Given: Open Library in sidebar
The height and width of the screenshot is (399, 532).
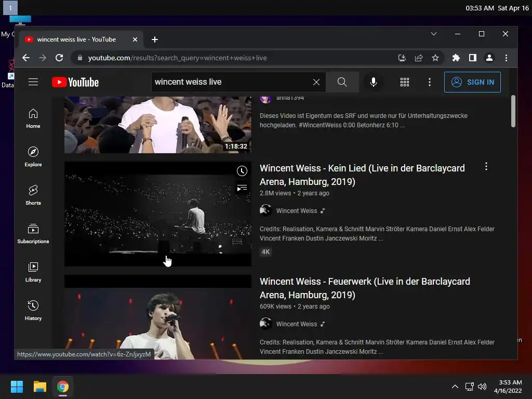Looking at the screenshot, I should pos(33,272).
